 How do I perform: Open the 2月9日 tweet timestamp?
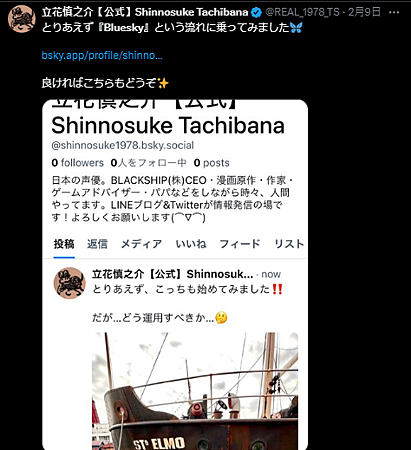(x=364, y=12)
